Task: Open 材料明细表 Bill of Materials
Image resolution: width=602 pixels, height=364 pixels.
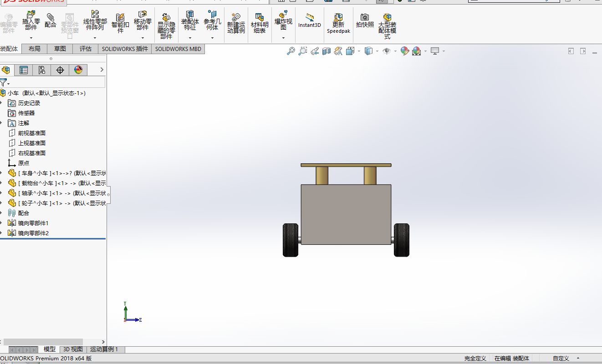Action: [x=260, y=23]
